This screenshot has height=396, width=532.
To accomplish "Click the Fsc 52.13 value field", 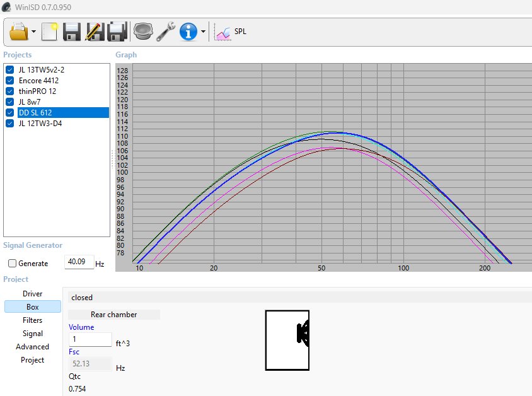I will click(x=90, y=364).
